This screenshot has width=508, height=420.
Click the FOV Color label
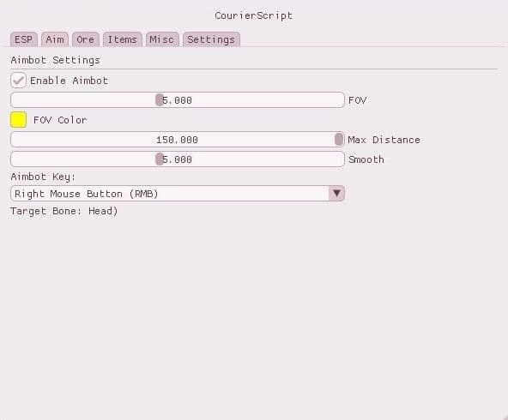(60, 120)
